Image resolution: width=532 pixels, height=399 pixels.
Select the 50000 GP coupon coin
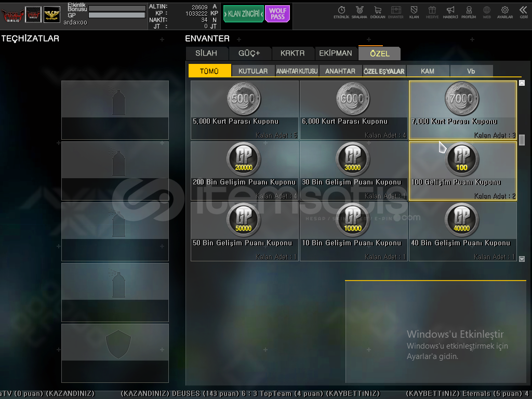click(244, 220)
